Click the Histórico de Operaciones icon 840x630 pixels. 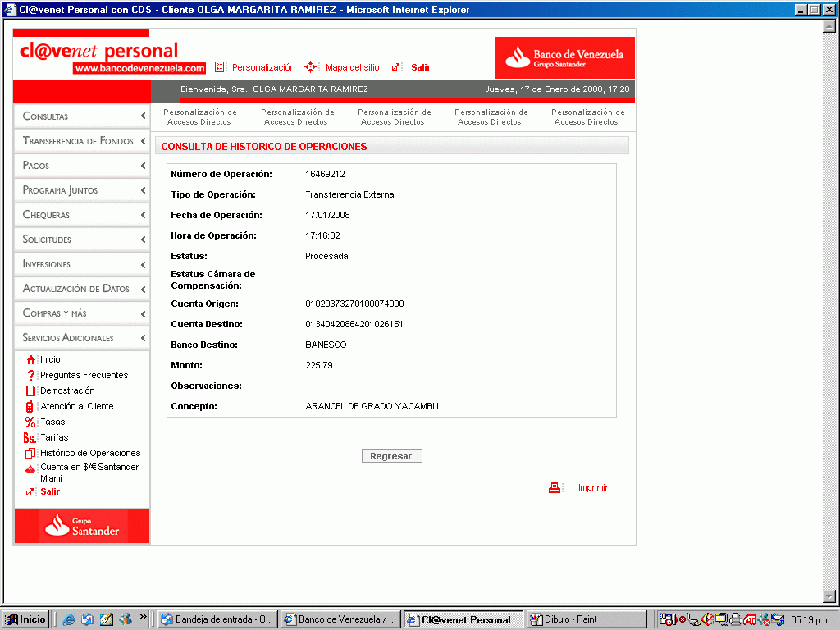tap(30, 453)
